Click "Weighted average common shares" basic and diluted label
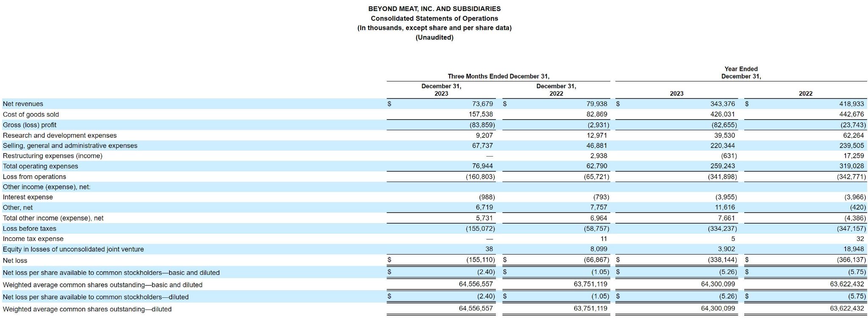 point(103,285)
